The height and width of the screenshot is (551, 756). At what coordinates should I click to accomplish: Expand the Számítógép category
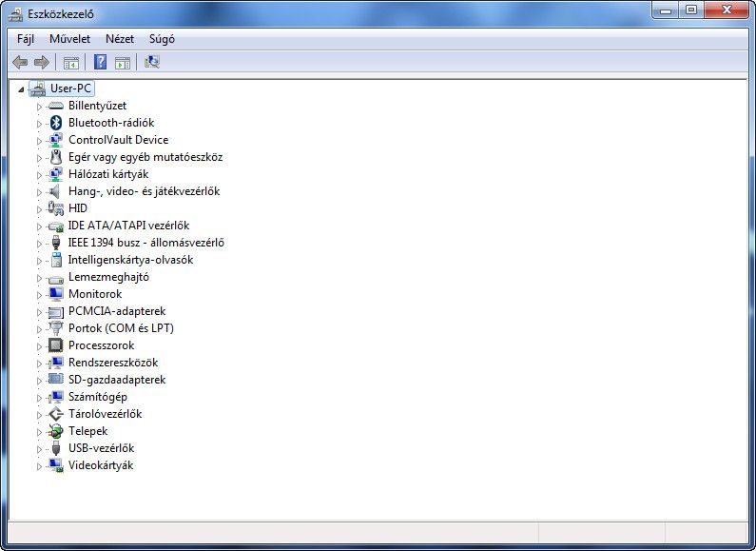click(40, 398)
